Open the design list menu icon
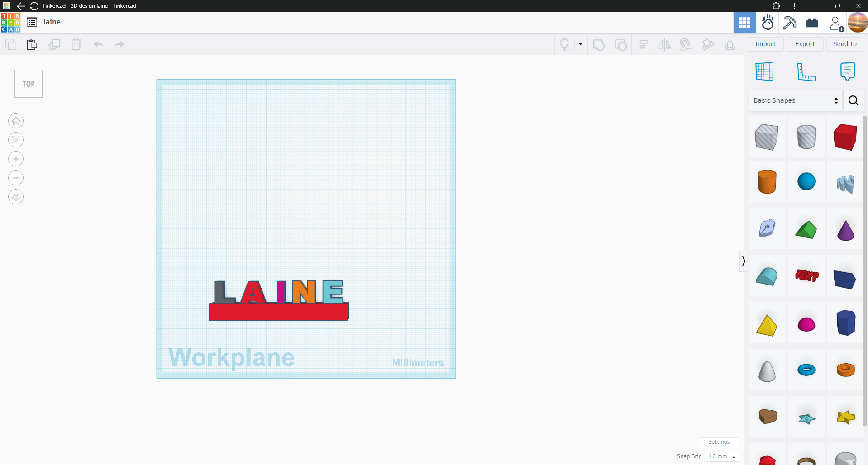 32,22
